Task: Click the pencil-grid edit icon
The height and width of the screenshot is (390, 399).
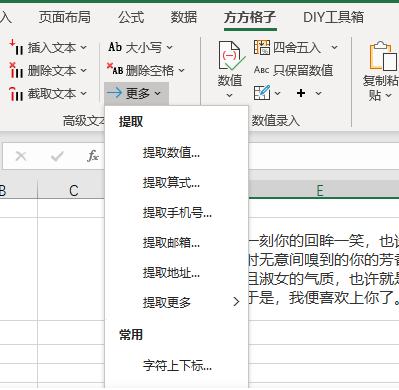Action: (x=262, y=93)
